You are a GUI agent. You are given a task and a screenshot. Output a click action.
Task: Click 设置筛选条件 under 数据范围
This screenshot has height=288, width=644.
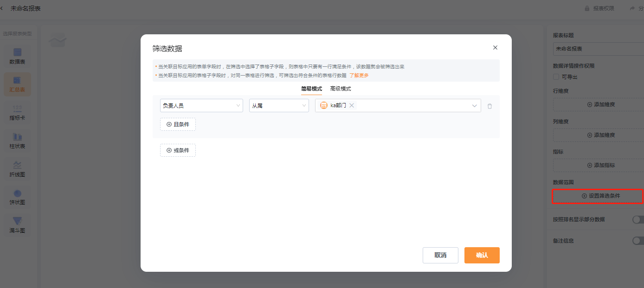pyautogui.click(x=598, y=196)
